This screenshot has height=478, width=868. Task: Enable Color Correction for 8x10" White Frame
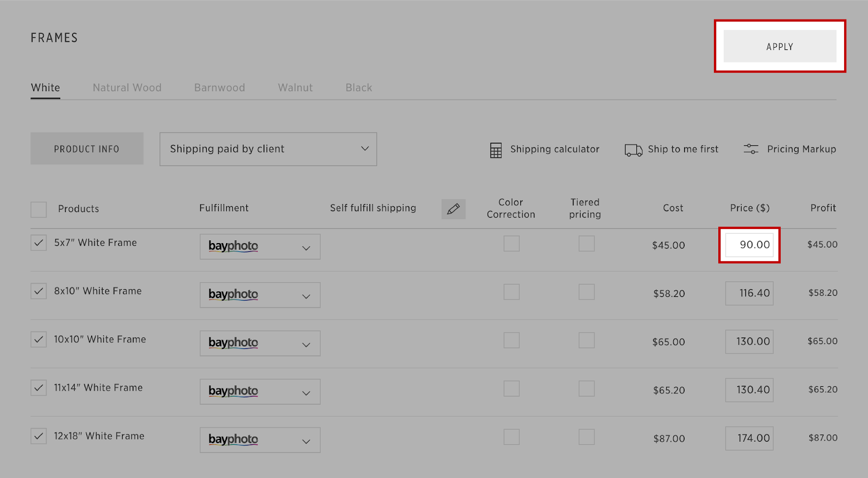click(511, 292)
